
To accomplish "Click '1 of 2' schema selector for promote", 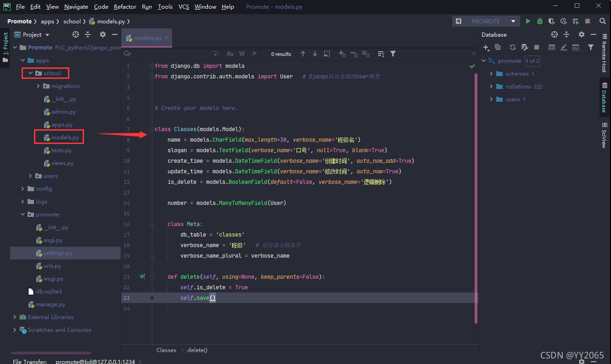I will coord(533,61).
